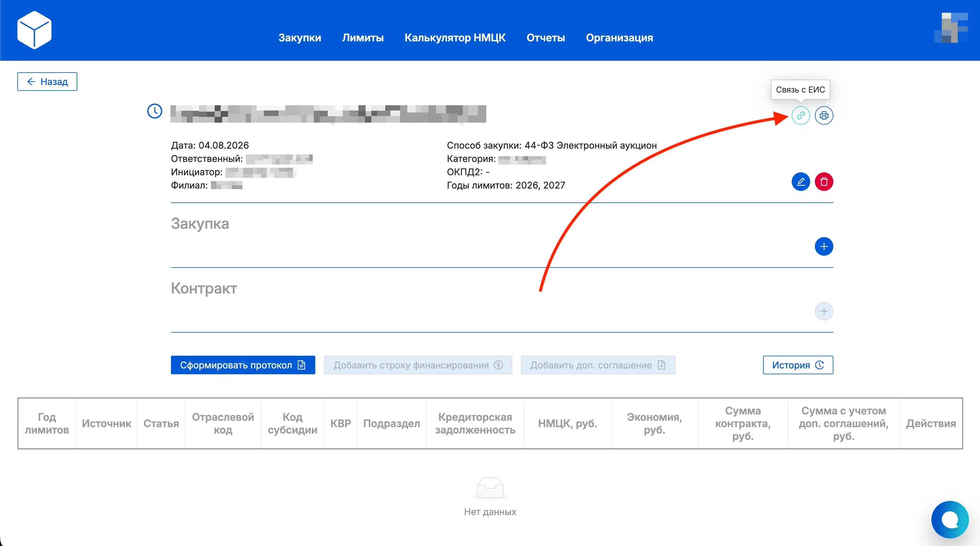Go to the Отчеты menu
The image size is (980, 546).
546,38
